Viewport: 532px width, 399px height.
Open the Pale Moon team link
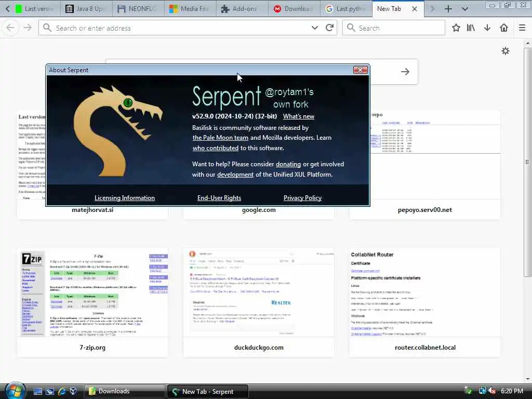220,138
